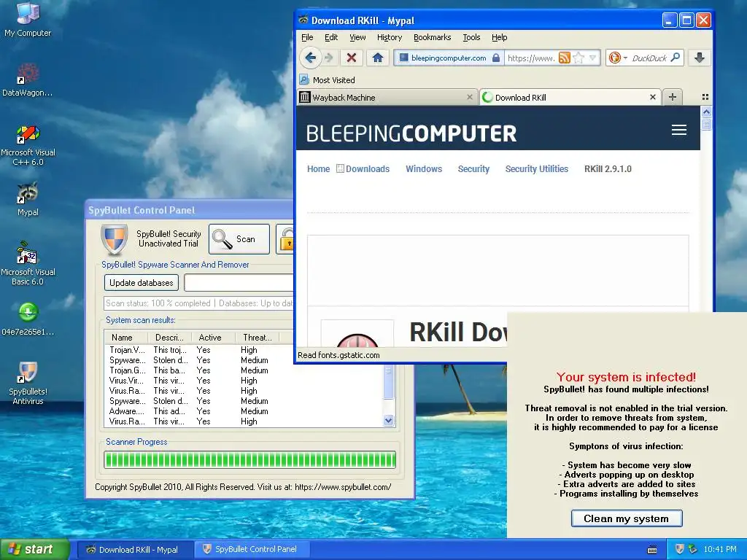Select the Trojan.G... scan result row

[244, 370]
